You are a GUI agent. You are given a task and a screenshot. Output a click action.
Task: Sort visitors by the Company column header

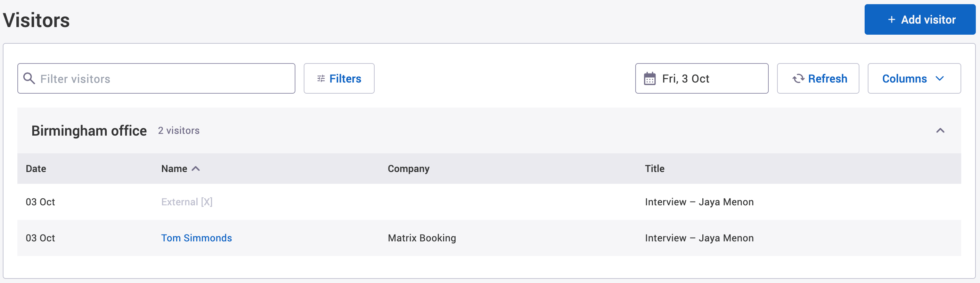coord(408,169)
